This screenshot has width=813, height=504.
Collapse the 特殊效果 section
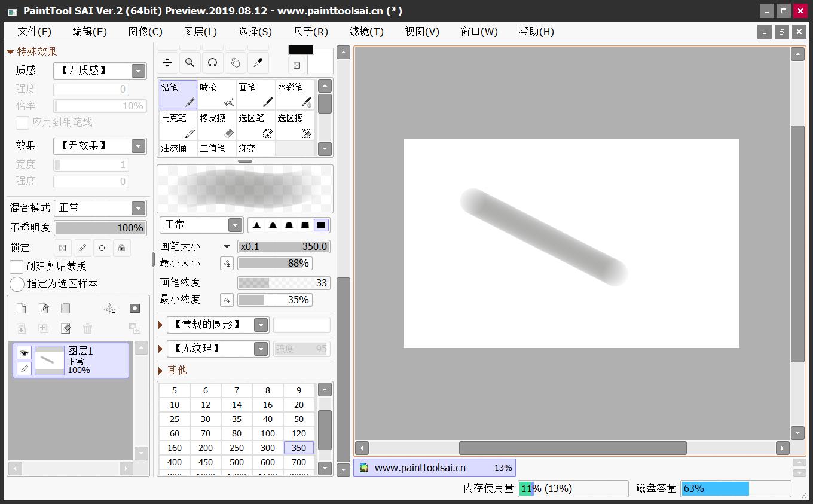(10, 52)
